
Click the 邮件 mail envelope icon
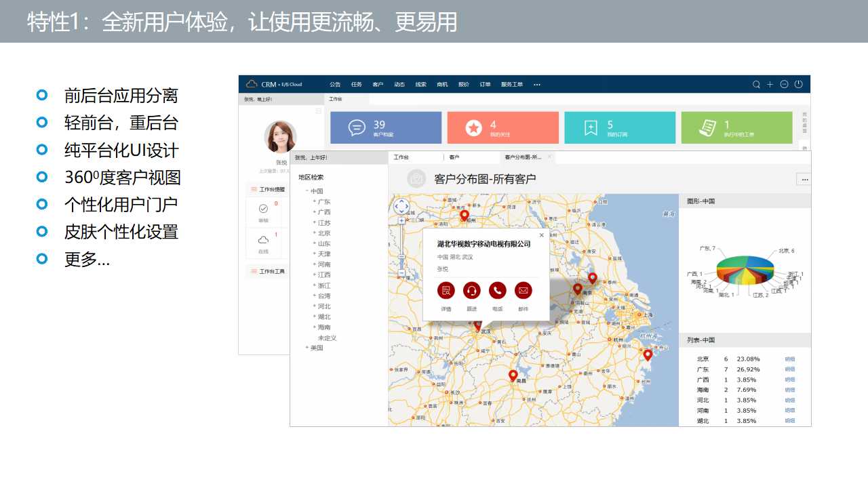pyautogui.click(x=523, y=291)
